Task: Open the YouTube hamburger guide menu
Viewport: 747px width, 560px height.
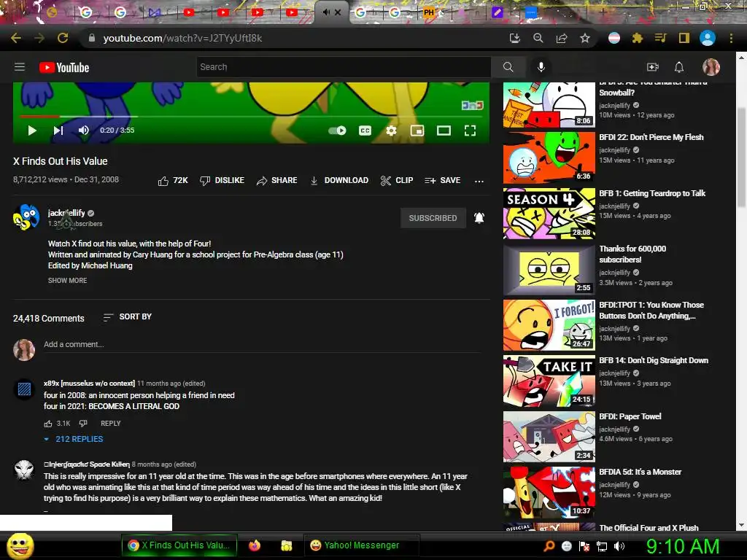Action: 20,67
